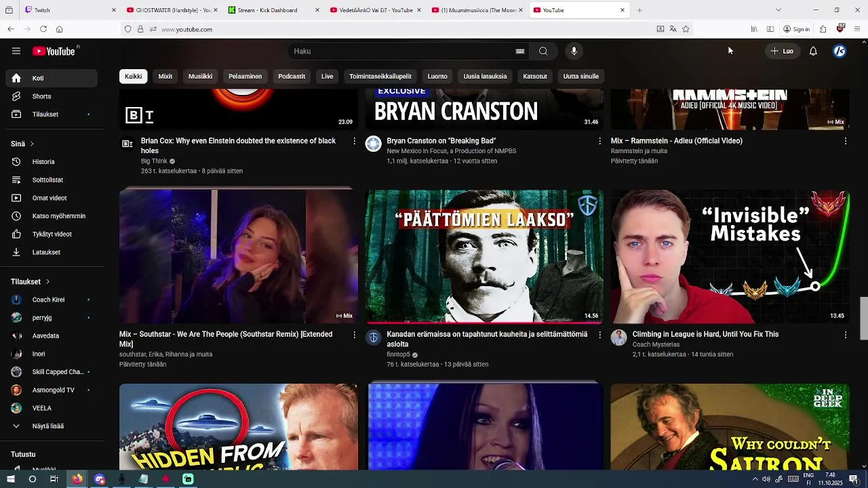Select the Mixit filter chip
Image resolution: width=868 pixels, height=488 pixels.
(x=165, y=77)
